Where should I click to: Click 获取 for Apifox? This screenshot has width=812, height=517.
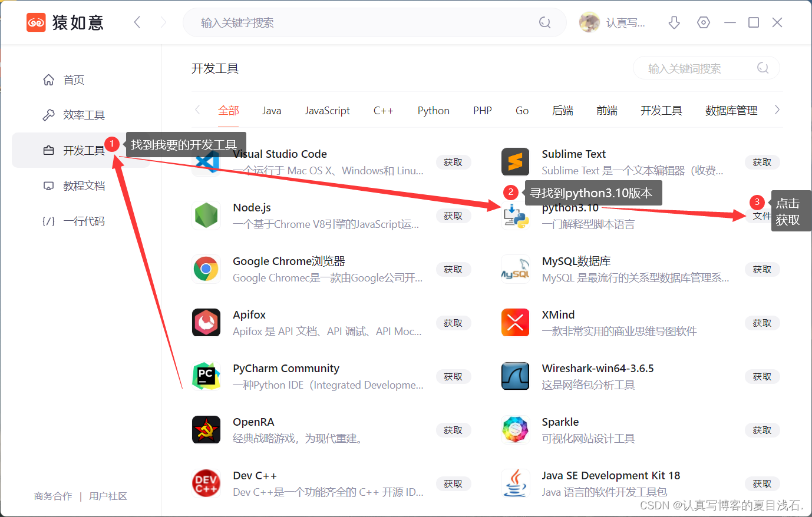[453, 323]
